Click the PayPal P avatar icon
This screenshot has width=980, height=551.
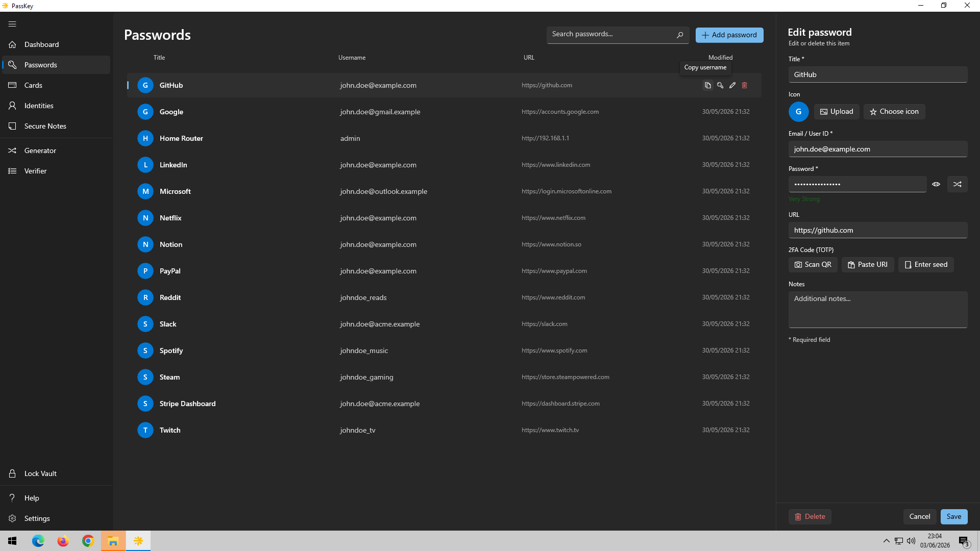point(145,271)
